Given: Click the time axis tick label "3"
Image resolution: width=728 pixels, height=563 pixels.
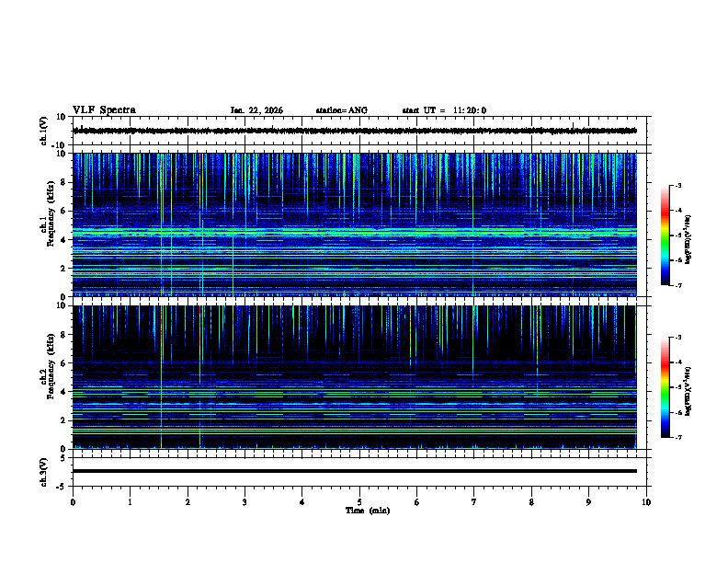Looking at the screenshot, I should (245, 502).
